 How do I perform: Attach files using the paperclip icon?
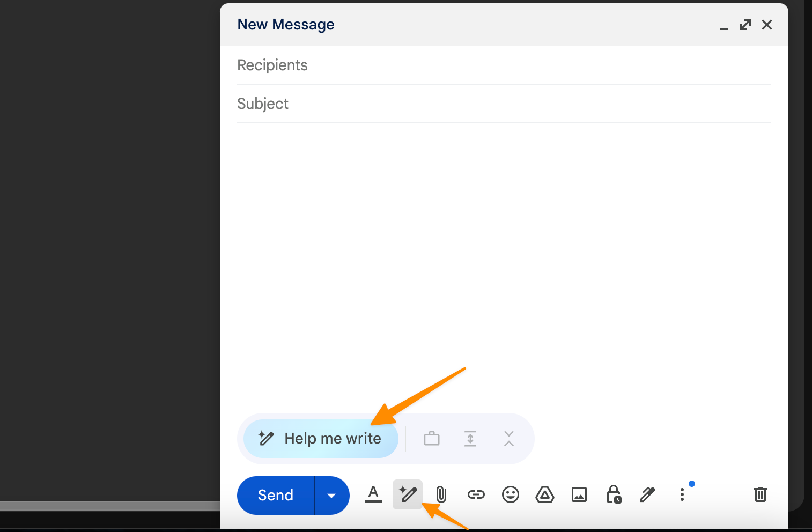click(441, 494)
